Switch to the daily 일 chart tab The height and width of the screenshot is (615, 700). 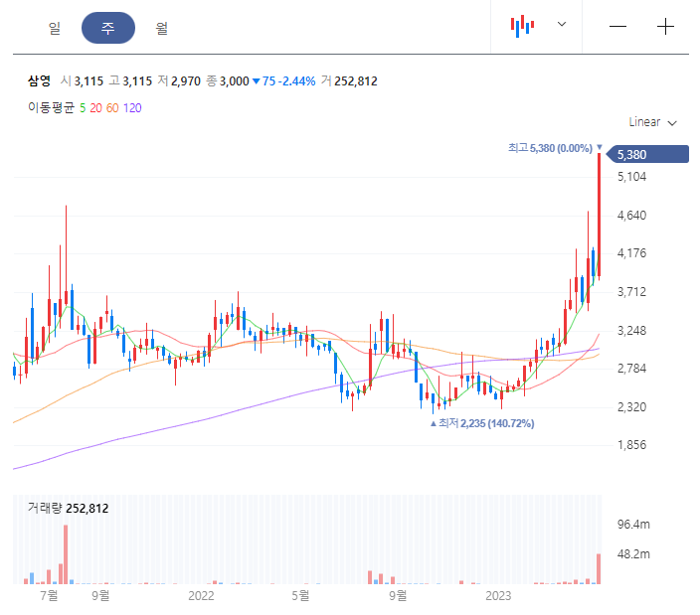[x=55, y=28]
